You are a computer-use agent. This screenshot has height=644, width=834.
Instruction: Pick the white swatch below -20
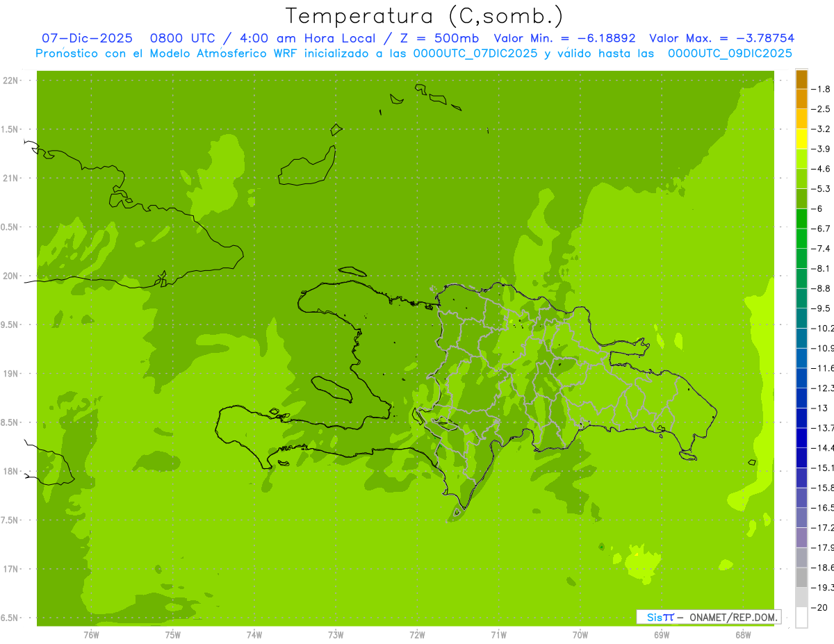coord(801,618)
